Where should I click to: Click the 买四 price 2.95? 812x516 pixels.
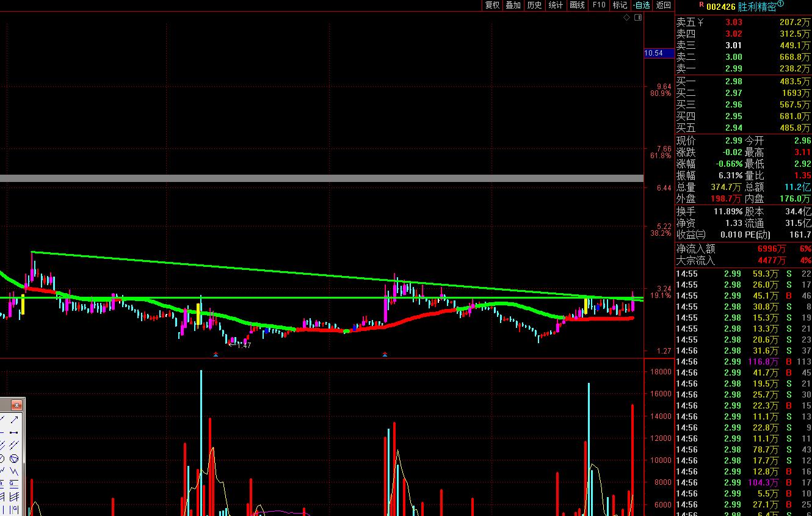click(x=733, y=116)
